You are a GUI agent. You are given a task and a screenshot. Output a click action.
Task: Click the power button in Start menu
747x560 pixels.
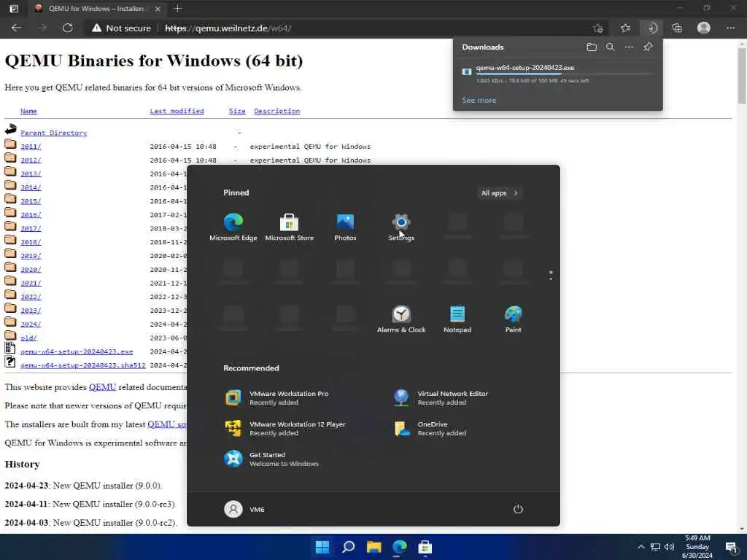click(519, 509)
